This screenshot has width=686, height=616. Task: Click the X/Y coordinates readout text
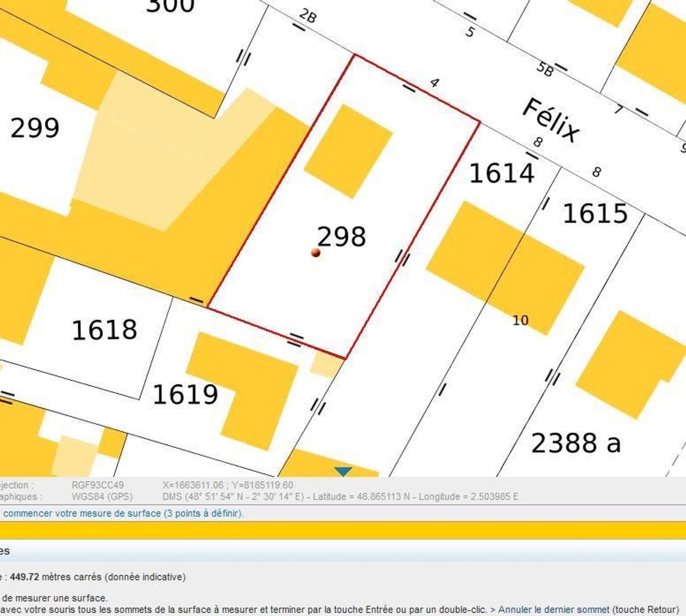tap(228, 485)
